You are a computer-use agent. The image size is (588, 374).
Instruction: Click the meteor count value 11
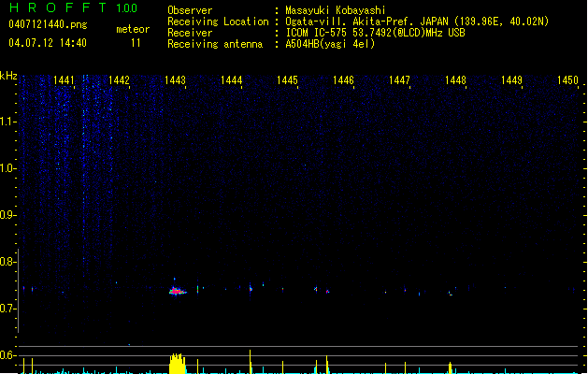click(x=136, y=43)
